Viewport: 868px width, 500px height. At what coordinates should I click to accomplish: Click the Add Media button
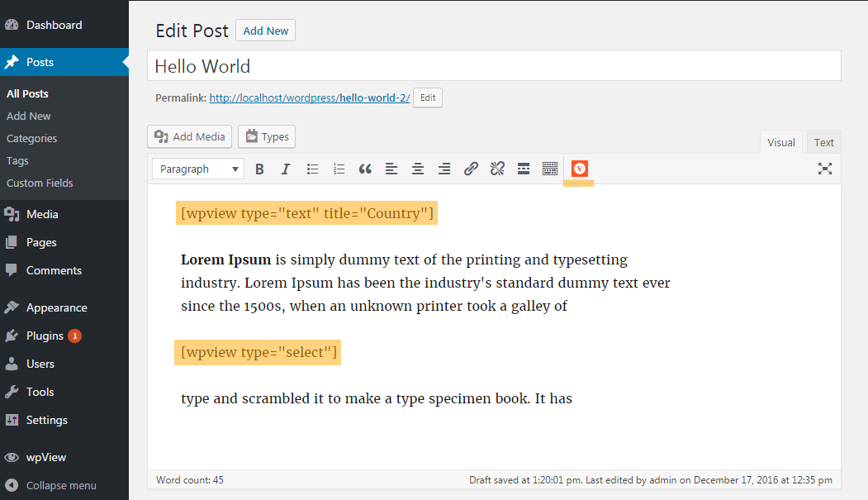[189, 136]
